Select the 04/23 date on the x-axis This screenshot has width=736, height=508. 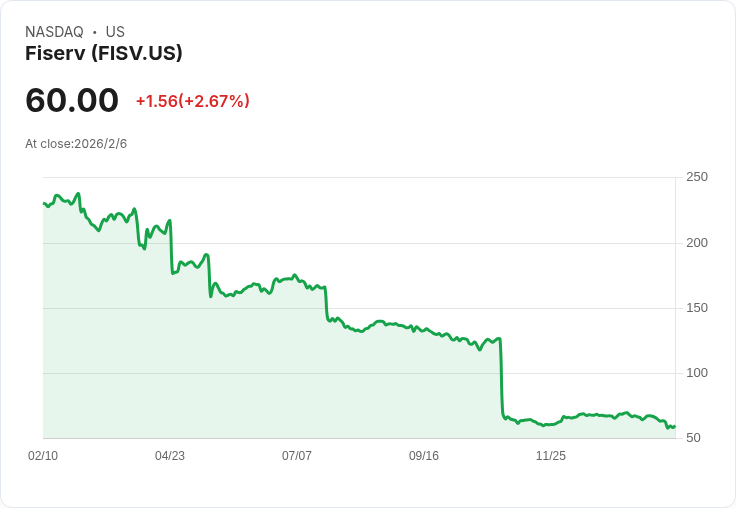tap(170, 456)
